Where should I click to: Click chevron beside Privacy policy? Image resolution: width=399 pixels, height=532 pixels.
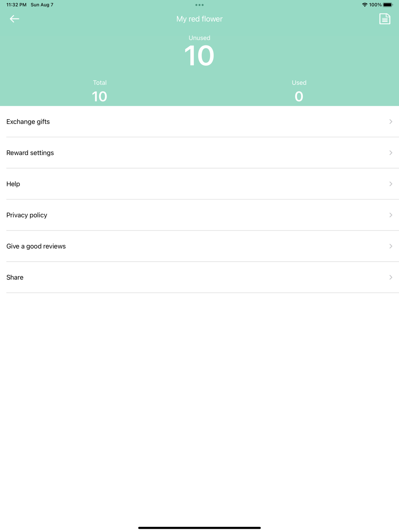pyautogui.click(x=391, y=215)
